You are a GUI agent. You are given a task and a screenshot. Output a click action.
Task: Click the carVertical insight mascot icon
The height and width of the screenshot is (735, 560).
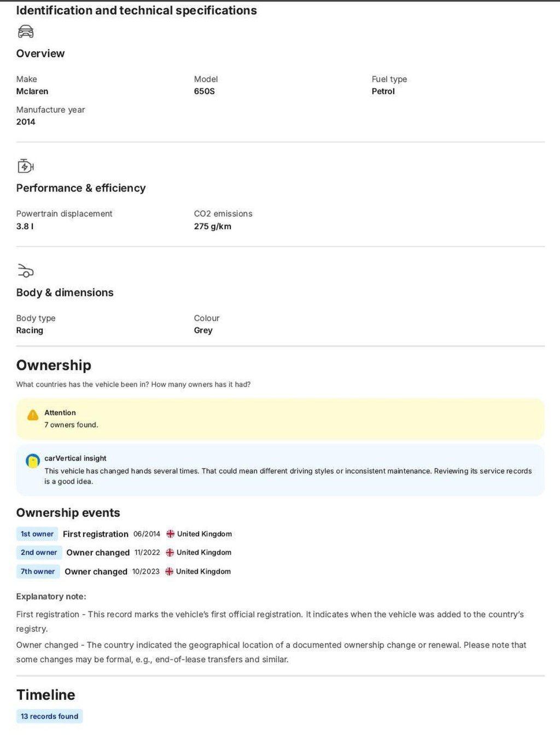(33, 461)
